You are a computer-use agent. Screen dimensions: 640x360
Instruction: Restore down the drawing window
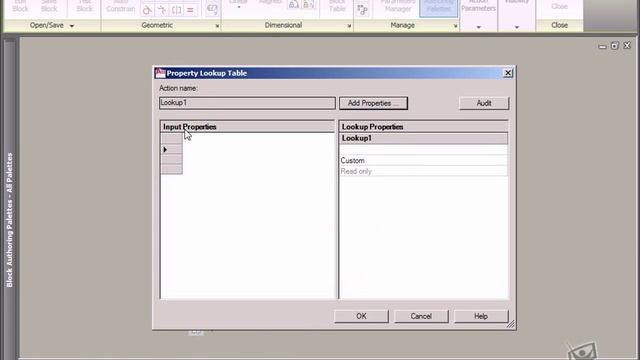(x=615, y=46)
